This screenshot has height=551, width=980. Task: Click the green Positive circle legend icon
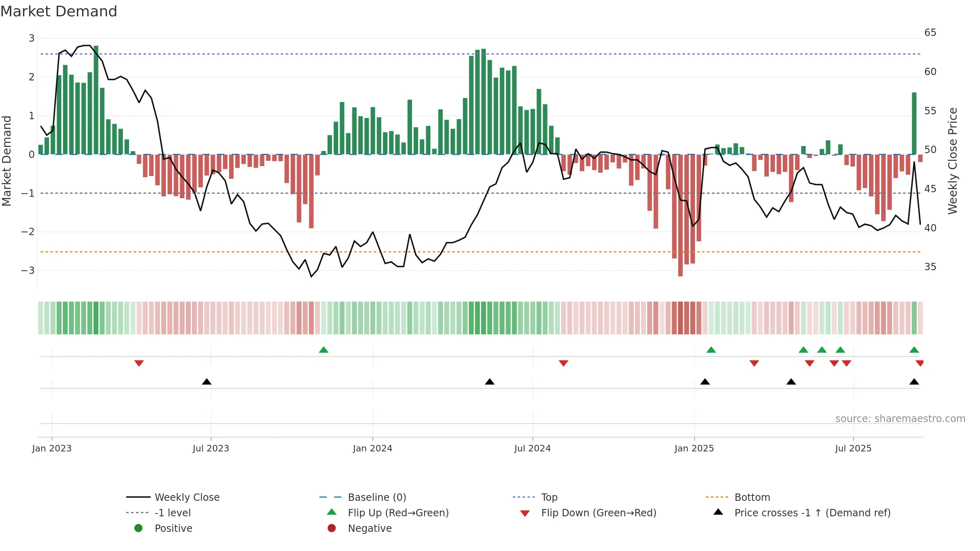138,528
